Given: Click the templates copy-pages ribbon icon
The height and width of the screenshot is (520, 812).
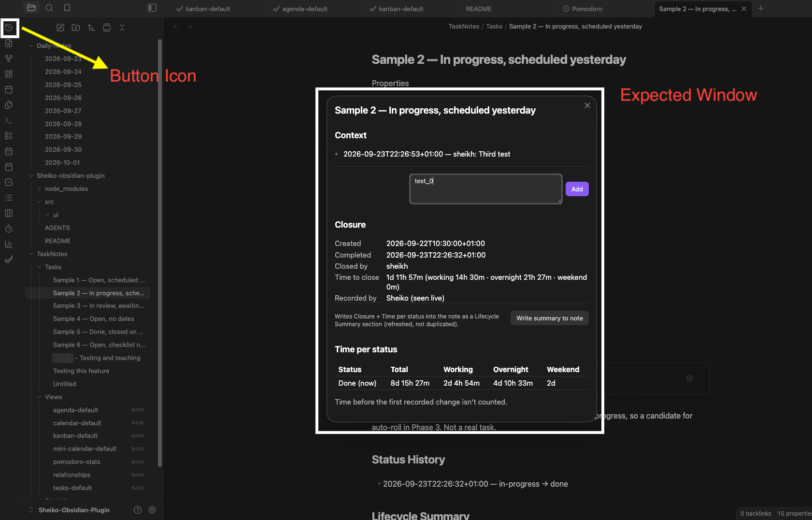Looking at the screenshot, I should click(x=9, y=105).
